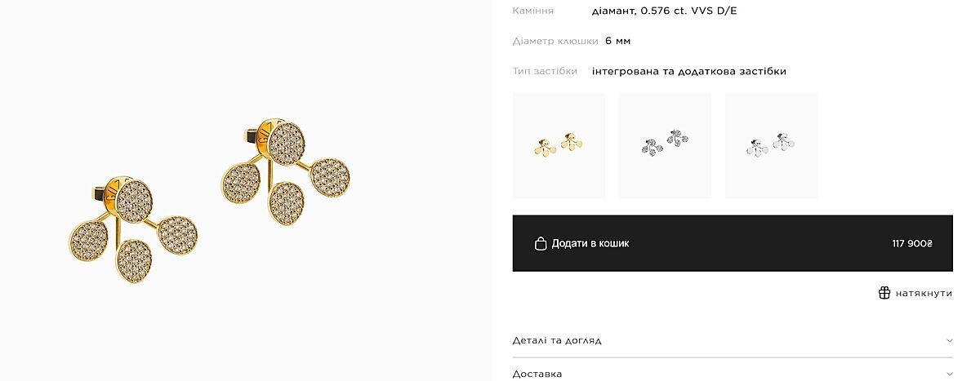Click the натякнути hint link
The height and width of the screenshot is (381, 980).
(x=924, y=293)
